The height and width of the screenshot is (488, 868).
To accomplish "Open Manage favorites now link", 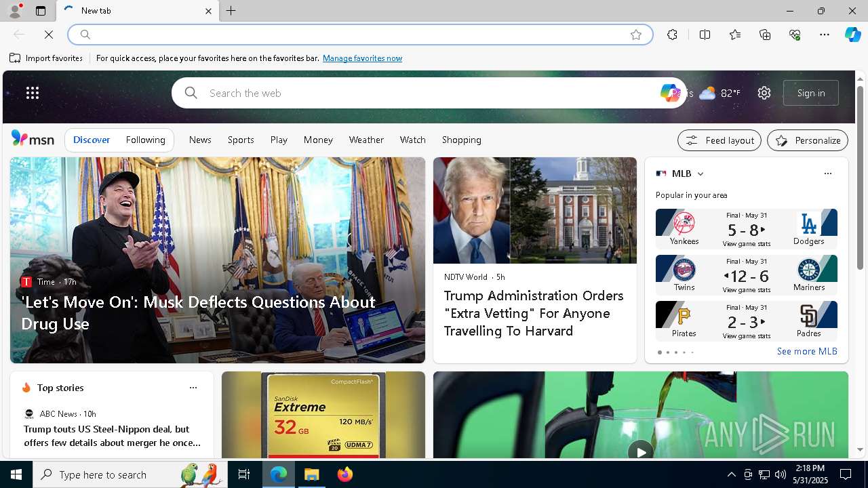I will point(362,58).
